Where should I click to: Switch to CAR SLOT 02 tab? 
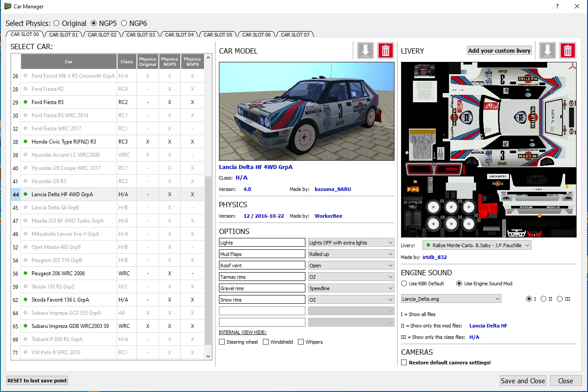click(102, 35)
